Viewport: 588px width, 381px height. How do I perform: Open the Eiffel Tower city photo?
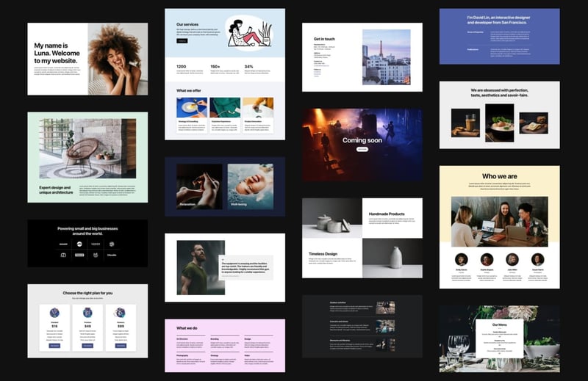click(x=387, y=57)
